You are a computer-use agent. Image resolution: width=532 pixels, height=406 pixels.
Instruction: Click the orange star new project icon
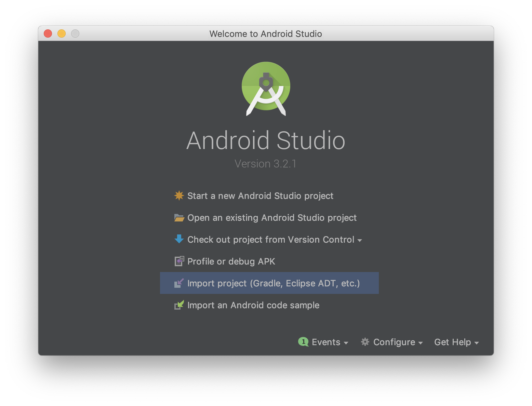[x=179, y=195]
